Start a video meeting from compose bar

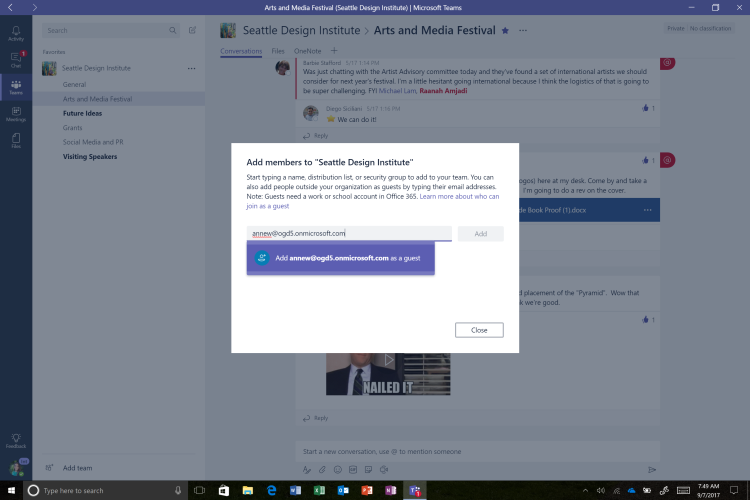click(384, 470)
